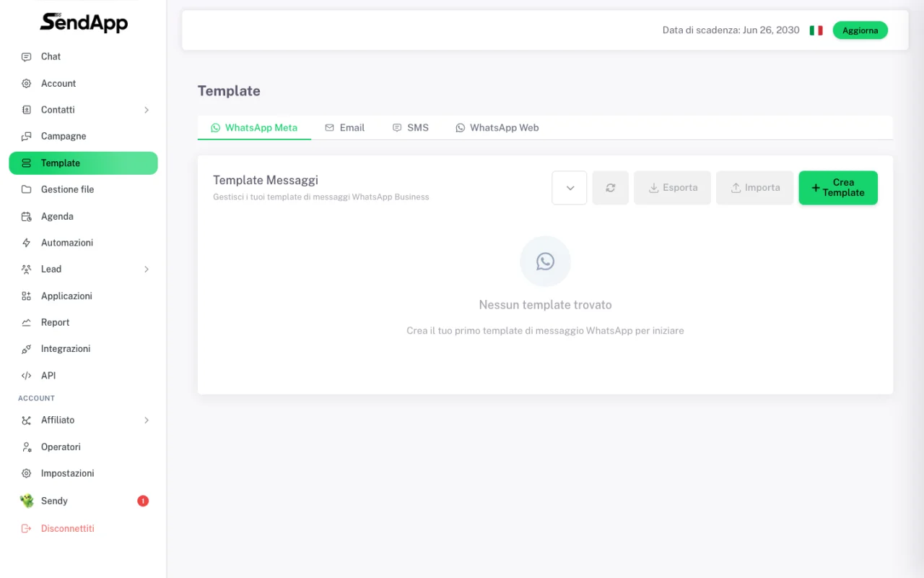The height and width of the screenshot is (578, 924).
Task: Open the Automazioni sidebar link
Action: coord(83,243)
